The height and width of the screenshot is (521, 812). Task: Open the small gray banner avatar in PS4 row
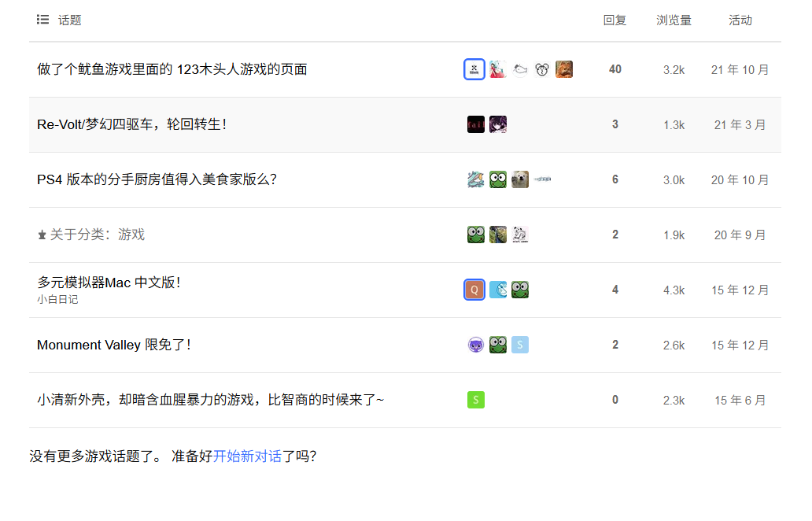pos(542,179)
